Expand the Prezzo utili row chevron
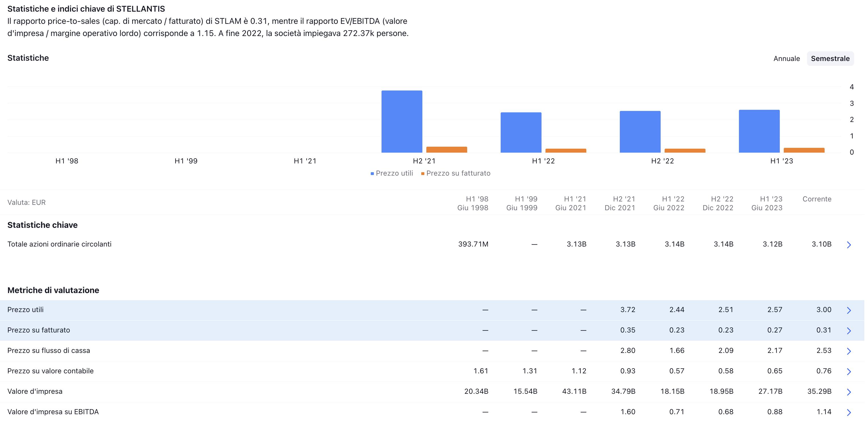Viewport: 868px width, 421px height. click(849, 310)
